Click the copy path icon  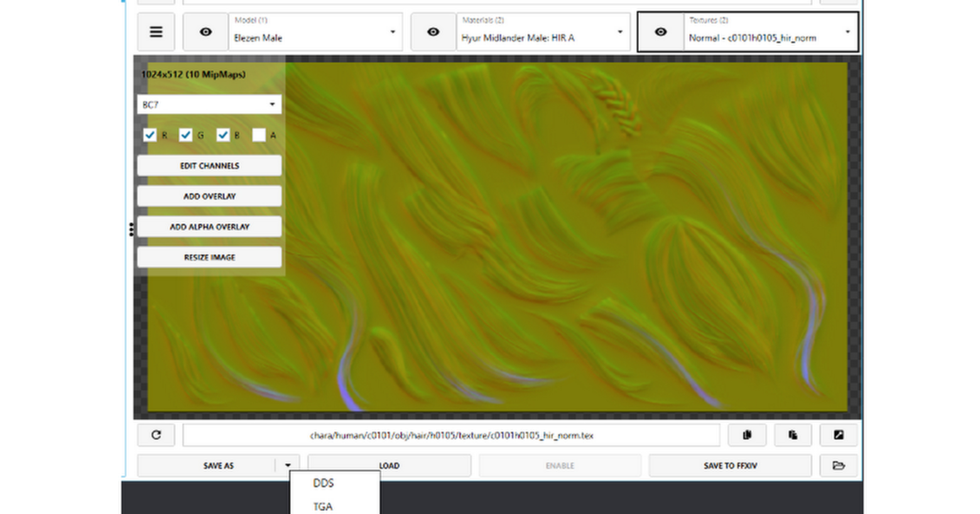click(747, 435)
